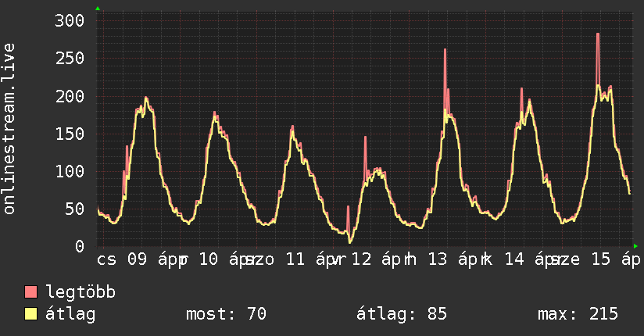Screen dimensions: 644x336
Task: Click the x-axis date label 12
Action: coord(361,259)
